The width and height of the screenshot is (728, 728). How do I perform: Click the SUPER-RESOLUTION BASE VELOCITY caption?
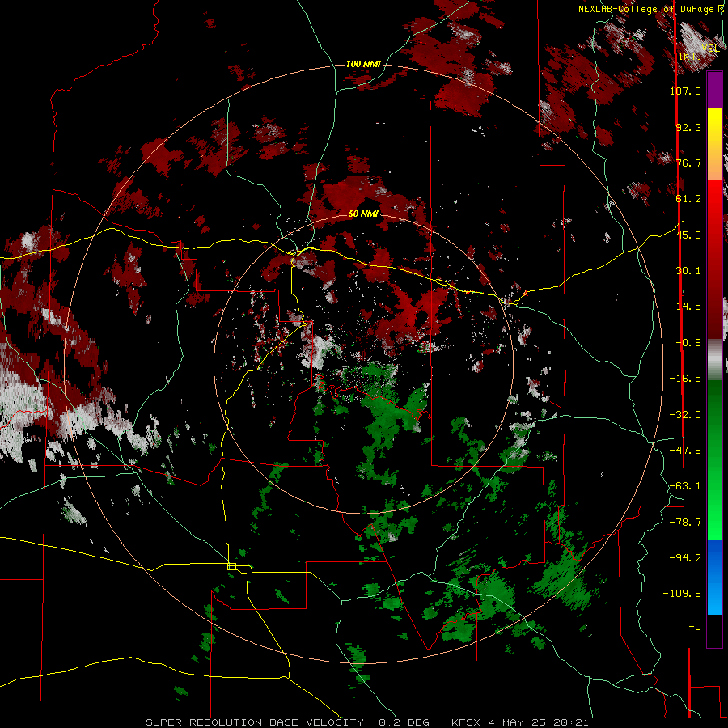point(366,722)
